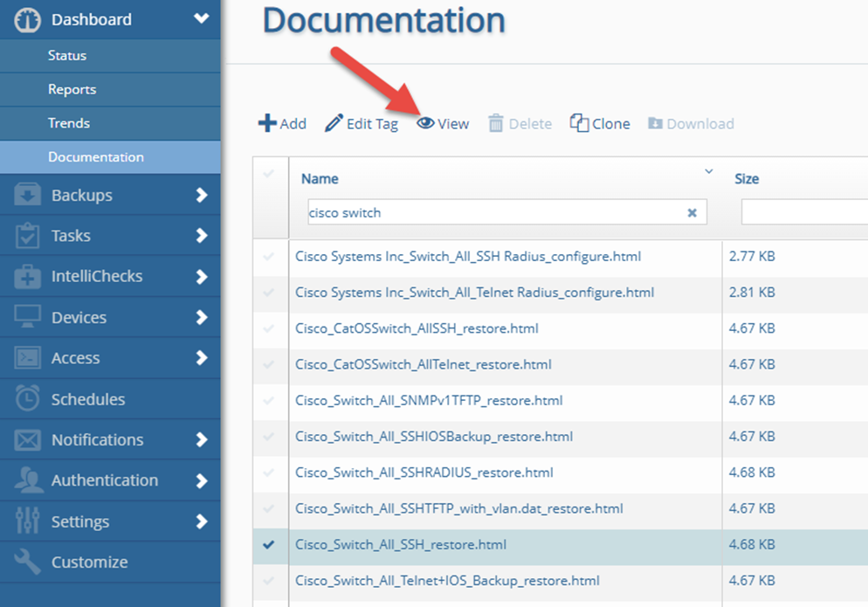Open Cisco_Switch_All_SSHRADIUS_restore.html file link
The image size is (868, 607).
click(x=424, y=472)
